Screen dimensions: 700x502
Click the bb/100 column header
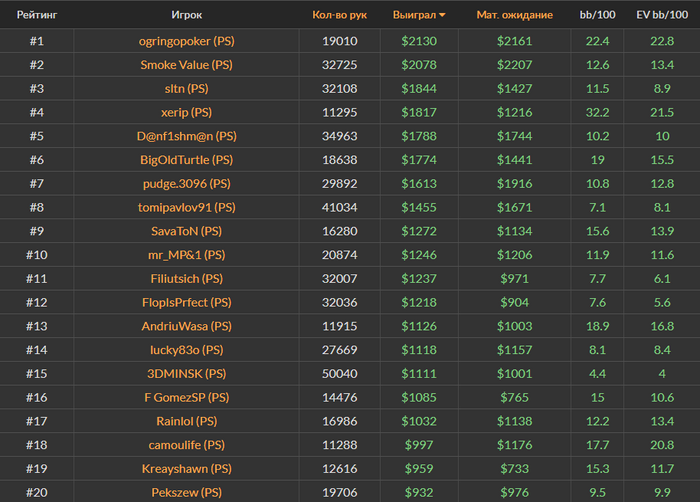coord(598,15)
